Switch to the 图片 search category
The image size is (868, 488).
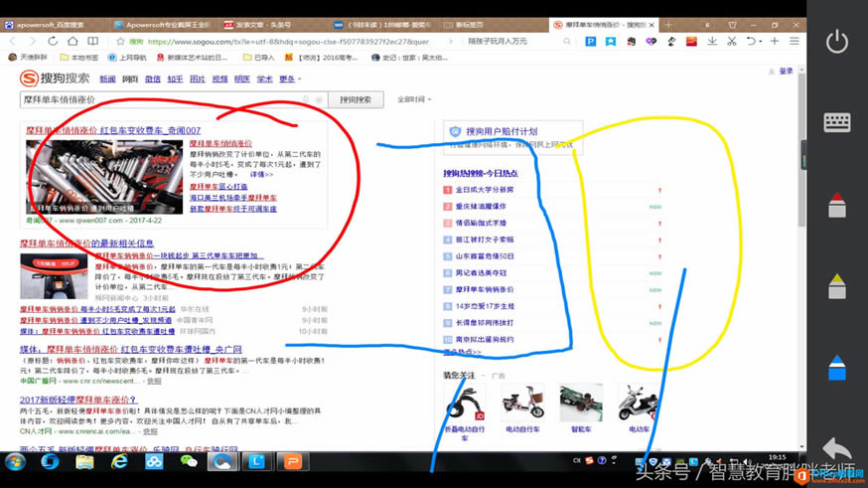(197, 80)
